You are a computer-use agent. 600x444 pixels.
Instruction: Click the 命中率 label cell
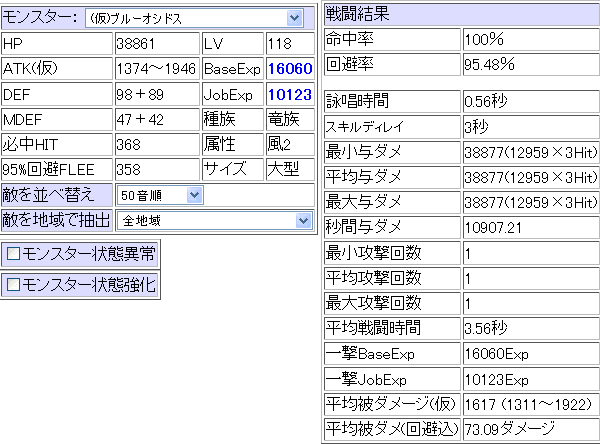click(392, 39)
